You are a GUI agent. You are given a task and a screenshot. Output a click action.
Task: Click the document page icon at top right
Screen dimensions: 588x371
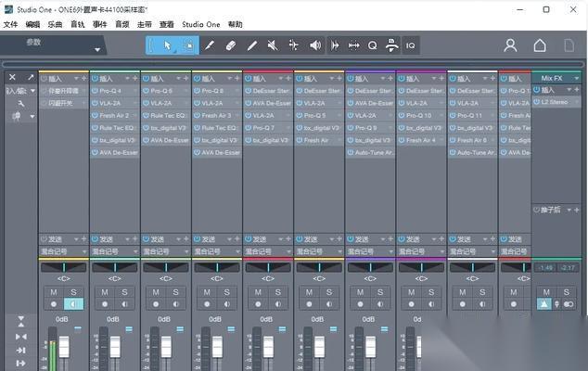click(569, 45)
